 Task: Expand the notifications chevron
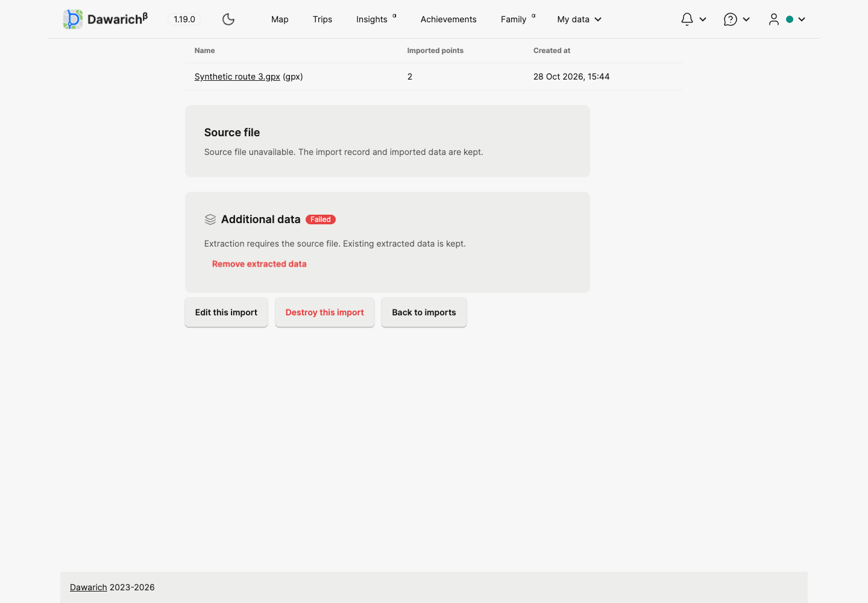703,19
